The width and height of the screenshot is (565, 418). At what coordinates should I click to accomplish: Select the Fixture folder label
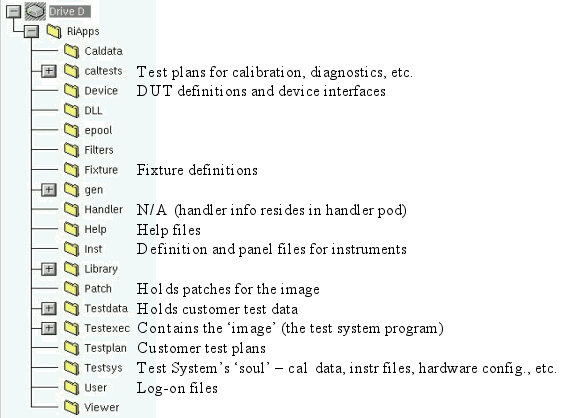(101, 170)
